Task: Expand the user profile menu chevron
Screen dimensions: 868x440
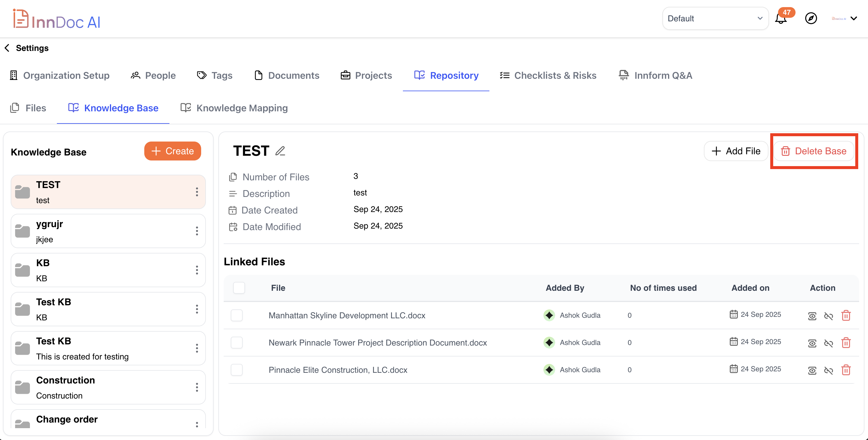Action: (x=853, y=19)
